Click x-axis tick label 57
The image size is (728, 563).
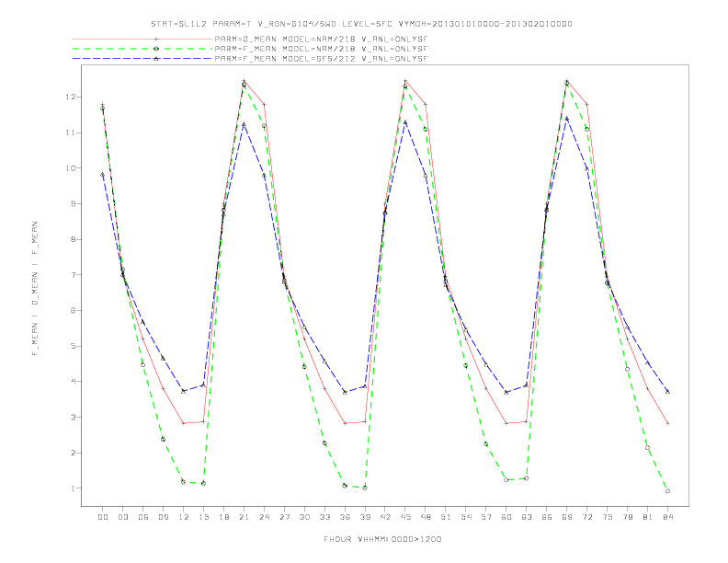[x=486, y=517]
